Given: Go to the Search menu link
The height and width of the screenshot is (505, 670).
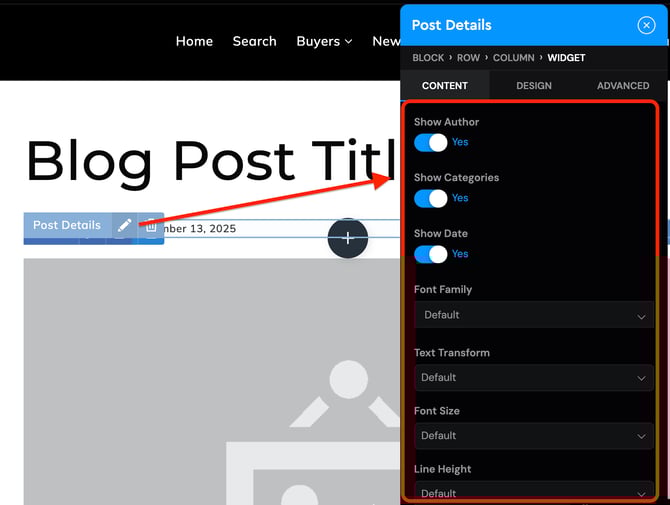Looking at the screenshot, I should 254,41.
